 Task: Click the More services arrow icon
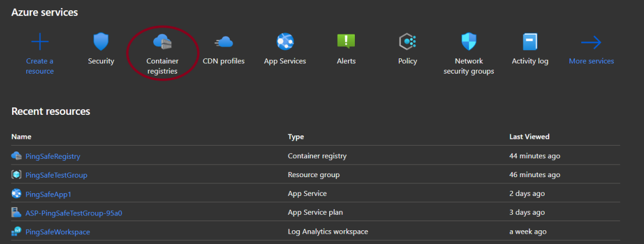[591, 42]
